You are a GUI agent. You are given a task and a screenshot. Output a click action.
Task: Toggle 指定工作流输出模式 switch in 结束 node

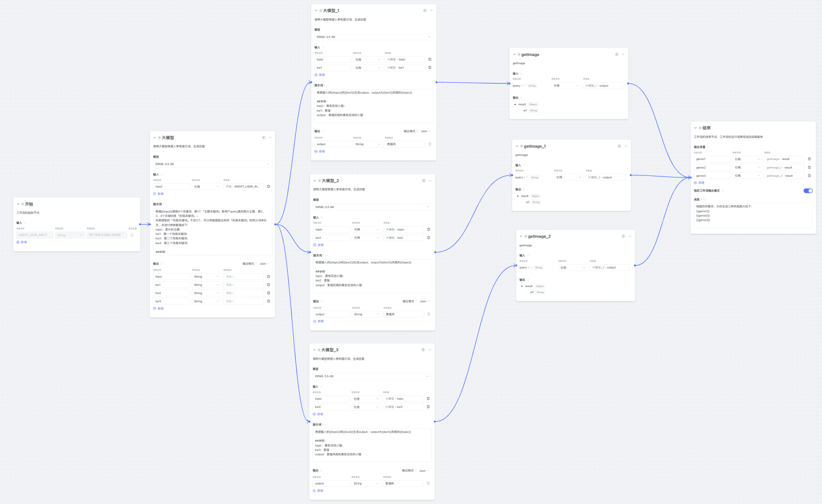[808, 191]
